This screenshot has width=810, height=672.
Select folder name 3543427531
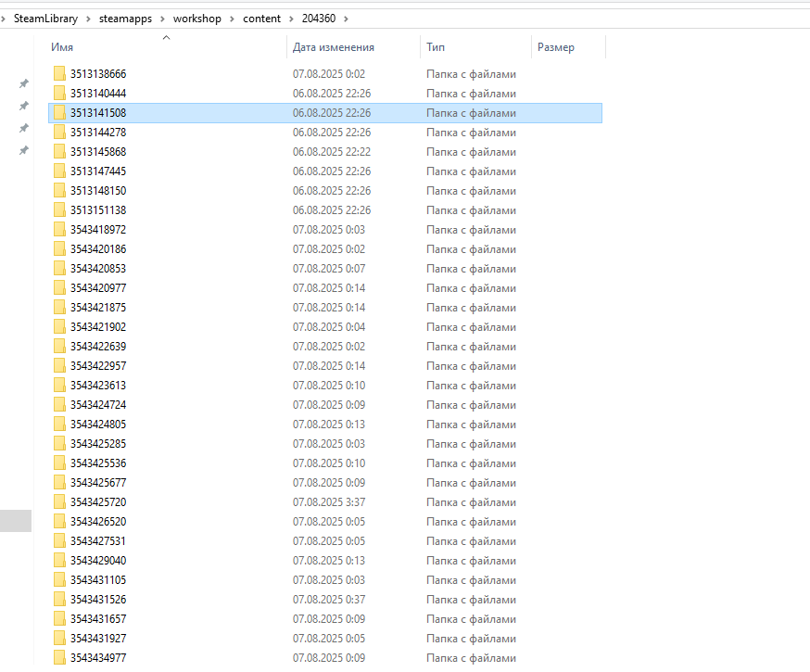[x=98, y=541]
